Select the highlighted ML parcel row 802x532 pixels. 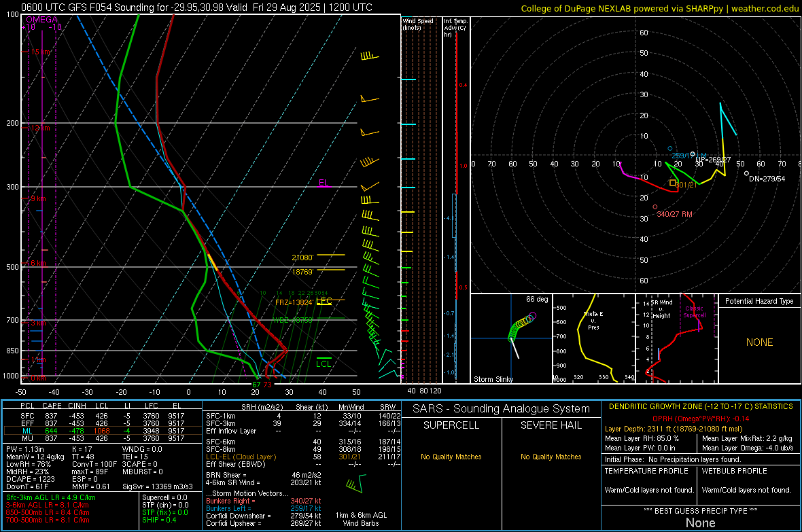103,431
